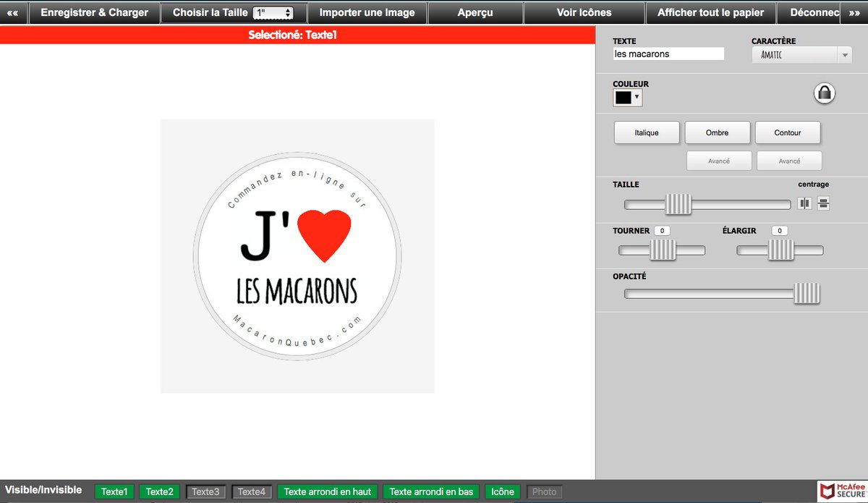Viewport: 868px width, 503px height.
Task: Click the lock icon in the text panel
Action: [824, 93]
